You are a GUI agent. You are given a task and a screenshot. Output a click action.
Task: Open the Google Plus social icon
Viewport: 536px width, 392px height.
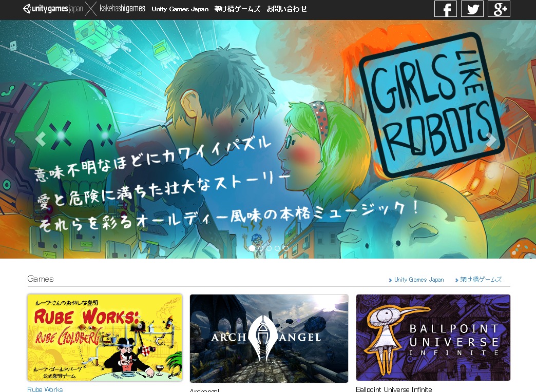tap(499, 9)
